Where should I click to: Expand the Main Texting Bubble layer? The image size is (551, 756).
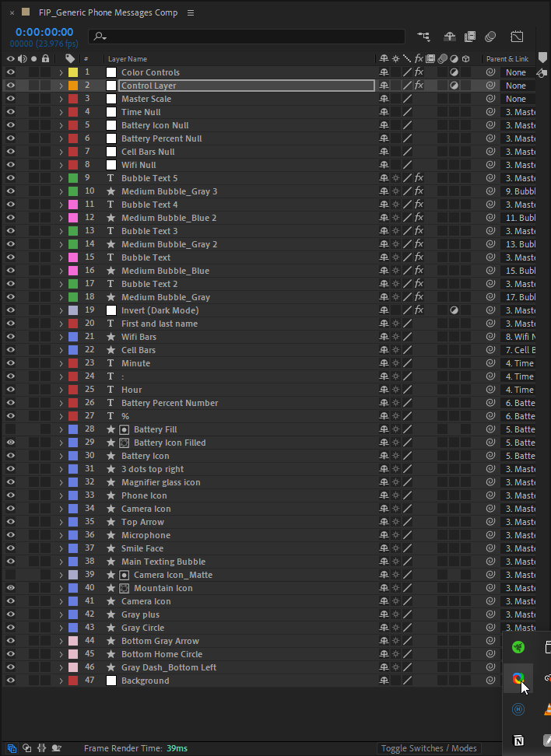tap(61, 562)
